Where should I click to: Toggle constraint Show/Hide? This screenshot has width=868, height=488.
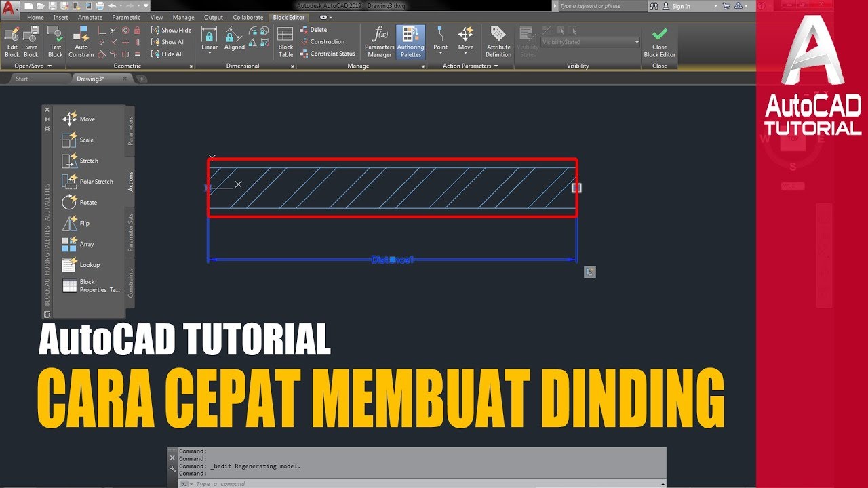(171, 30)
